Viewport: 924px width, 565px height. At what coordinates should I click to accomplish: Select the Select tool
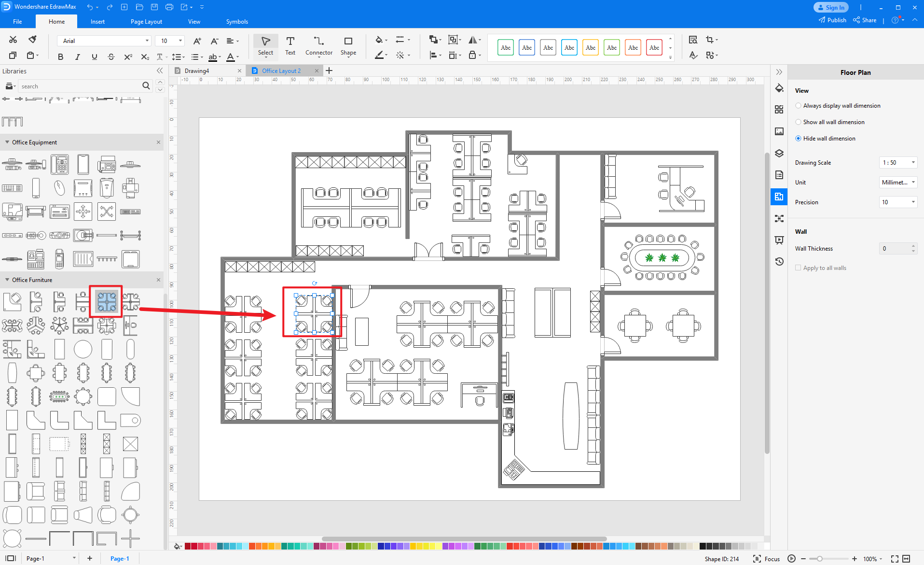[265, 46]
